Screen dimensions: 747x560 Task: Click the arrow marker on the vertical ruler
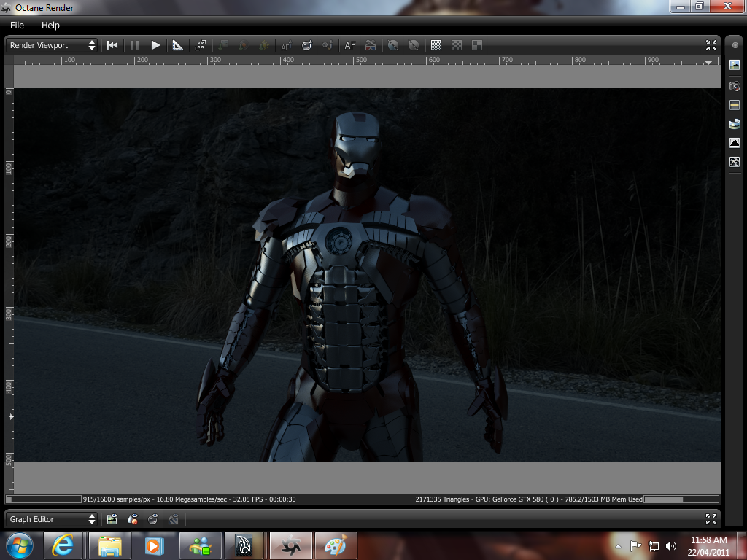tap(12, 416)
